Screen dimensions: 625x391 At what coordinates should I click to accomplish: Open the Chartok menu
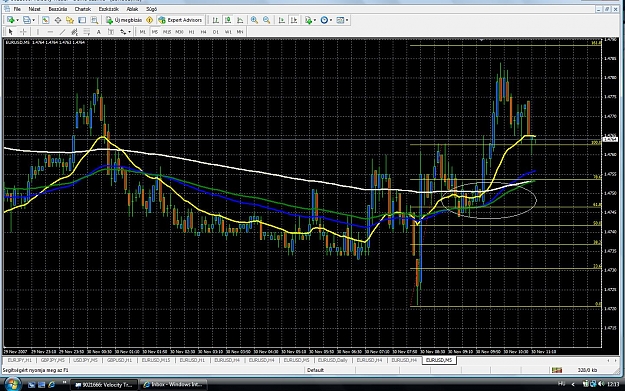pyautogui.click(x=83, y=9)
